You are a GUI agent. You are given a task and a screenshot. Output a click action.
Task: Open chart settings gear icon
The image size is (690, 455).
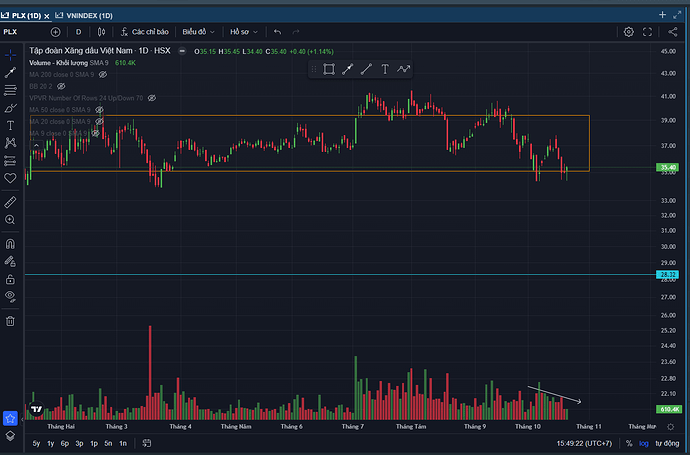629,32
